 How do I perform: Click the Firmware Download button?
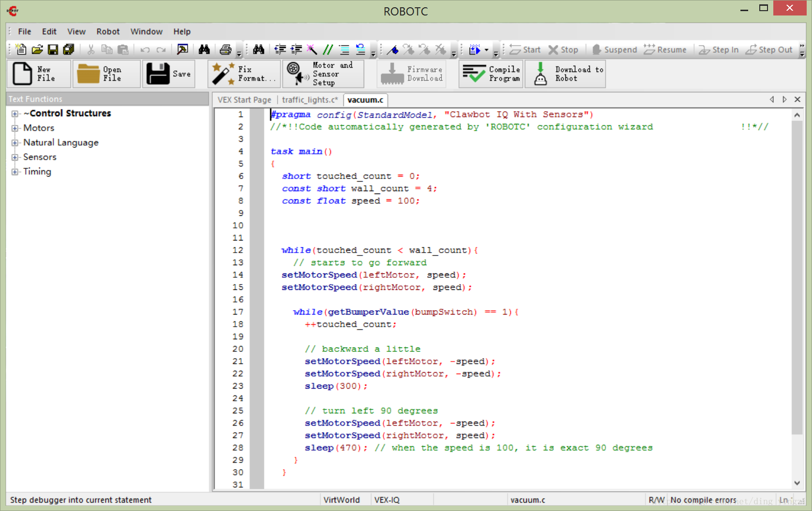[x=412, y=74]
